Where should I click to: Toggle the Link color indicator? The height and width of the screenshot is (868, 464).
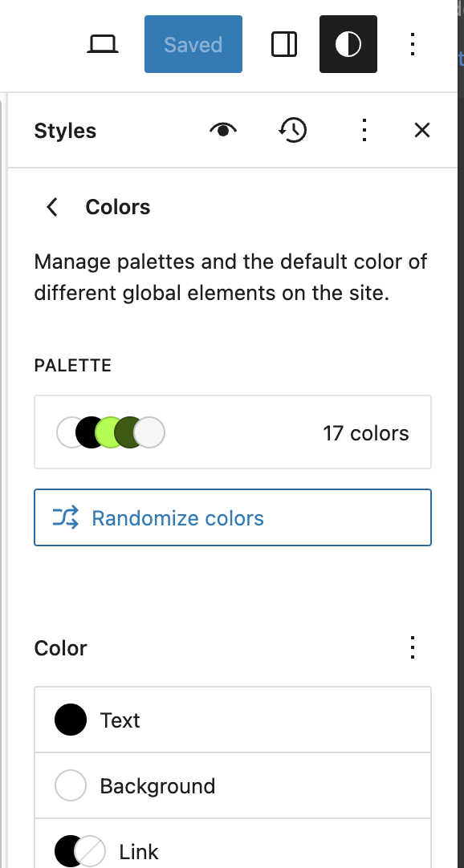click(79, 851)
